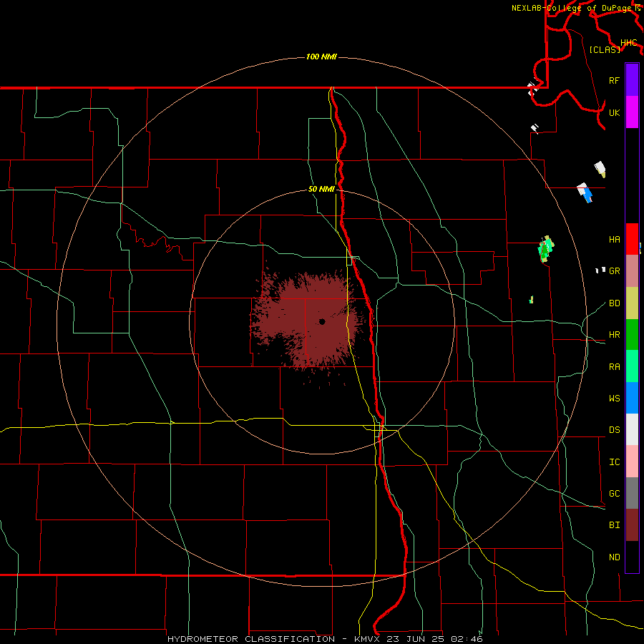Click the BD yellow legend swatch

tap(632, 303)
